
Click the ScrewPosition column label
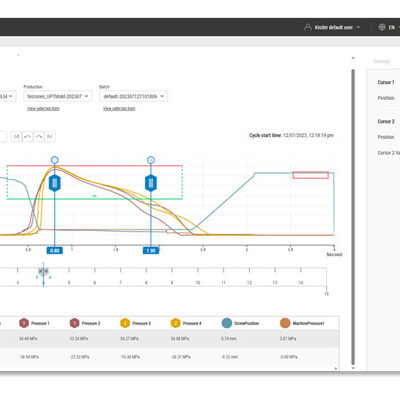pyautogui.click(x=247, y=323)
